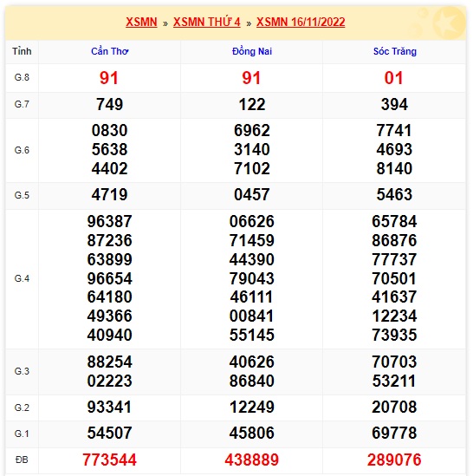Click G.4 number 73935
Screen dimensions: 473x476
[394, 336]
